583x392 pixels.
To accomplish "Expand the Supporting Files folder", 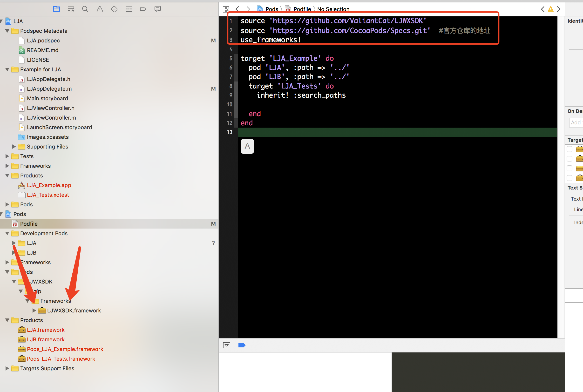I will pos(14,147).
